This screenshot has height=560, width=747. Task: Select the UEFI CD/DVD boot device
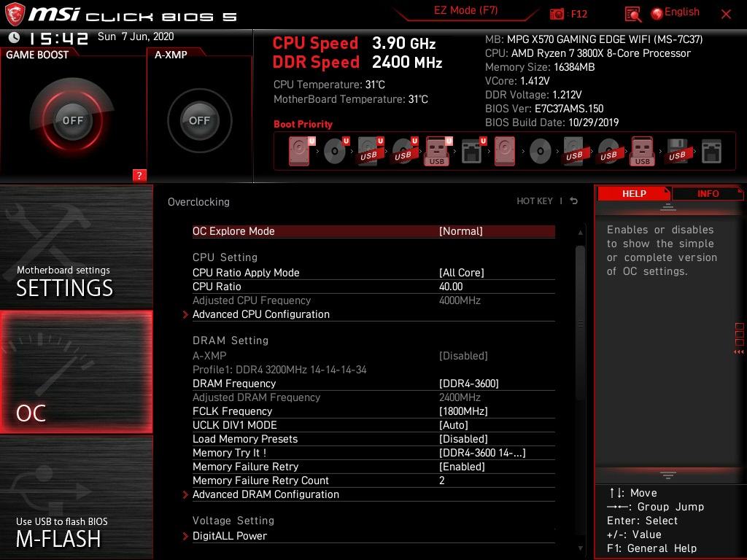click(336, 151)
